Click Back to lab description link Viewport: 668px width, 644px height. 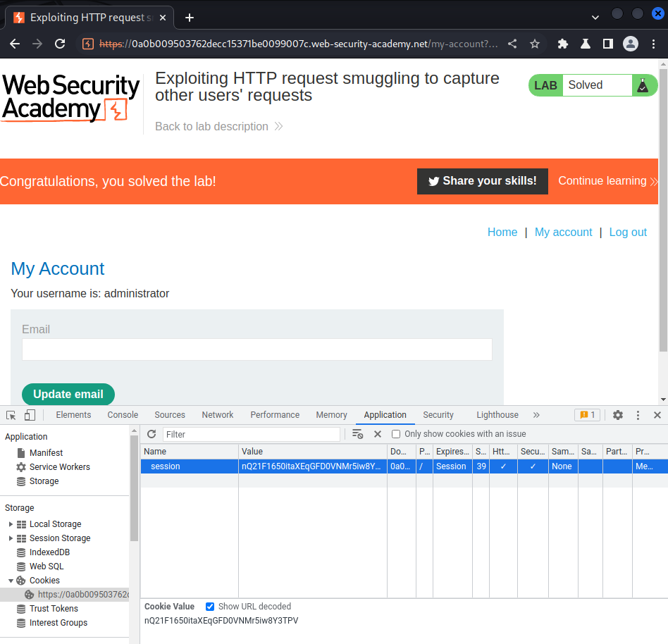(219, 127)
